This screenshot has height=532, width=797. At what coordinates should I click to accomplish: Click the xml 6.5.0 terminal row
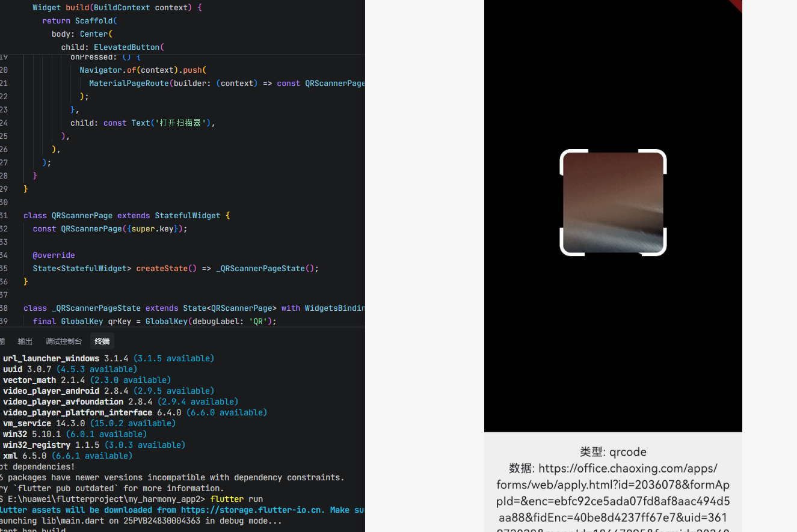coord(67,456)
